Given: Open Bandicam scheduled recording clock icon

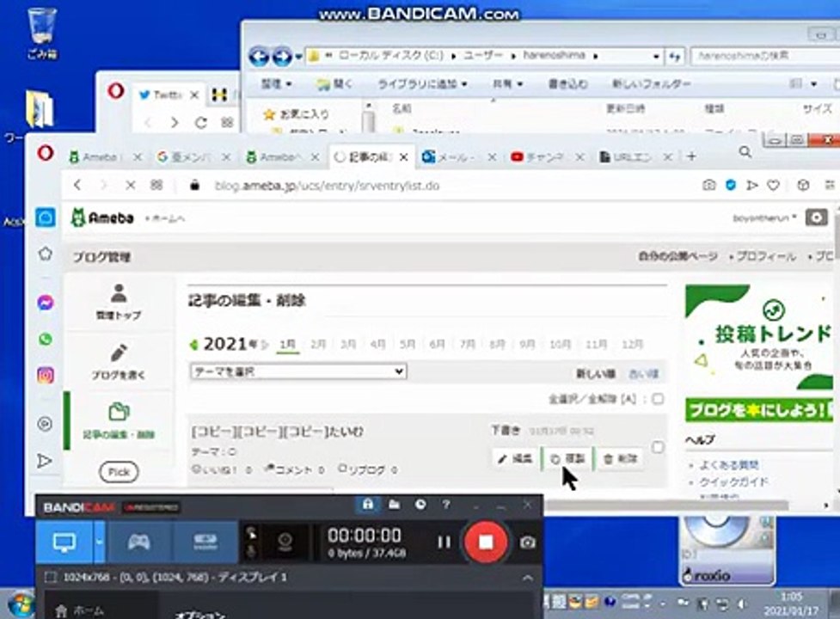Looking at the screenshot, I should pos(420,505).
